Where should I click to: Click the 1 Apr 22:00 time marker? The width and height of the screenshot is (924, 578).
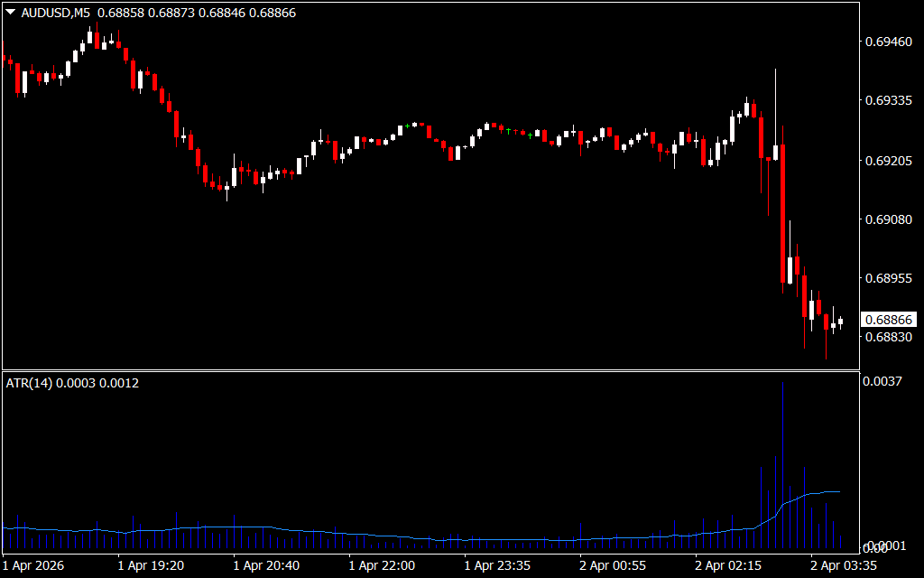382,565
